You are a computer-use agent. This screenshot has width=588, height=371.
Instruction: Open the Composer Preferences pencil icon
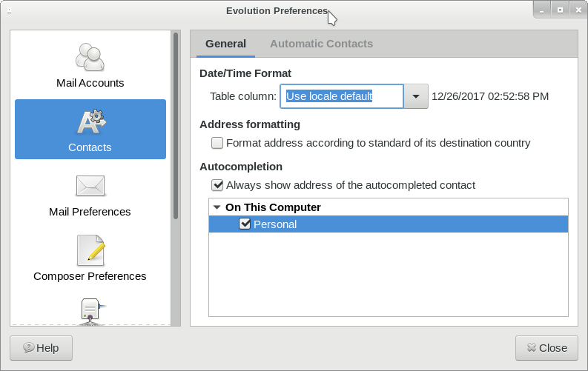coord(90,251)
